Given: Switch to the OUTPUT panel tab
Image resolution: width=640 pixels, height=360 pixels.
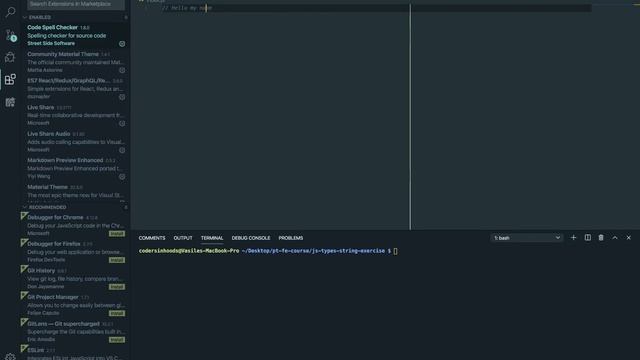Looking at the screenshot, I should pyautogui.click(x=183, y=238).
